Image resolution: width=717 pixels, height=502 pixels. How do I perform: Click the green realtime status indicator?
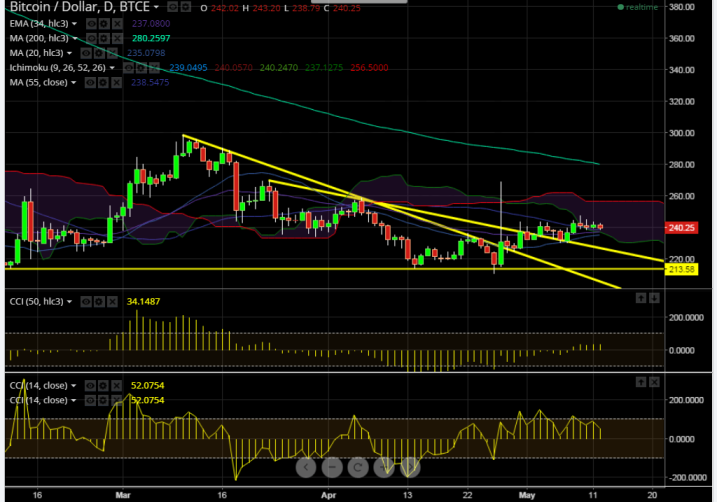(637, 7)
